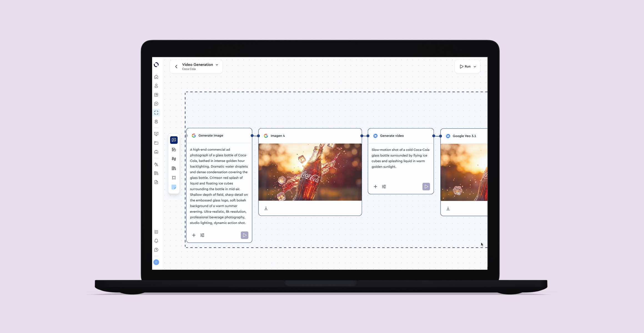Click the Generate video prompt text field

pos(401,158)
